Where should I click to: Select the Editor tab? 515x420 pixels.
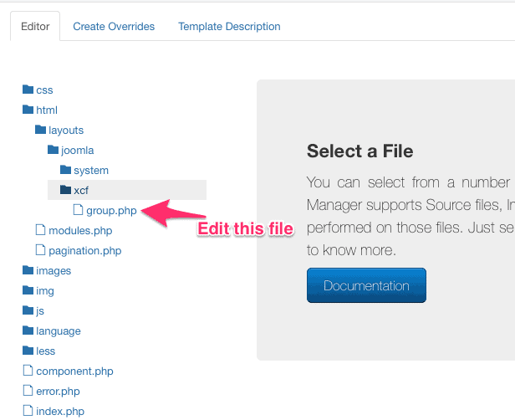tap(35, 27)
